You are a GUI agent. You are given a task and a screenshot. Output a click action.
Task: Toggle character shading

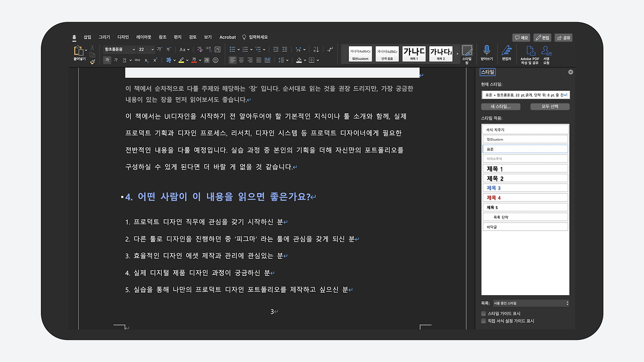(206, 60)
